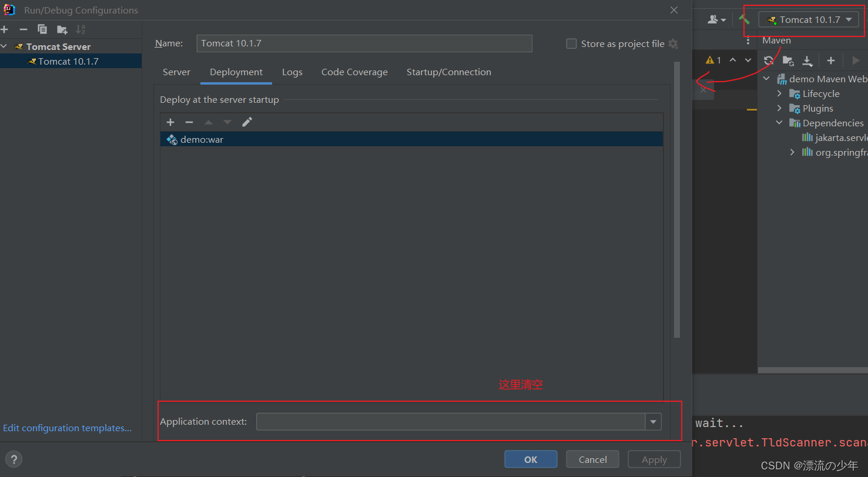Enable Store as project file checkbox
Screen dimensions: 868x477
coord(571,43)
